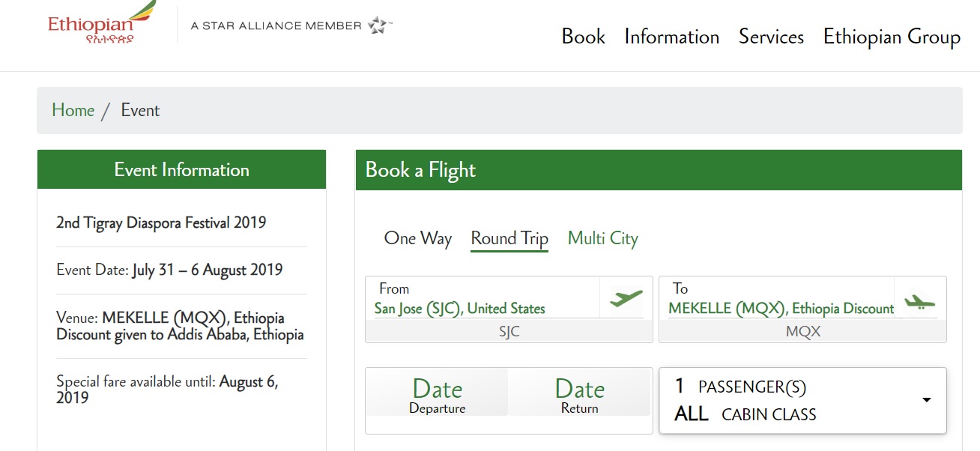980x451 pixels.
Task: Click the Star Alliance member emblem
Action: tap(378, 25)
